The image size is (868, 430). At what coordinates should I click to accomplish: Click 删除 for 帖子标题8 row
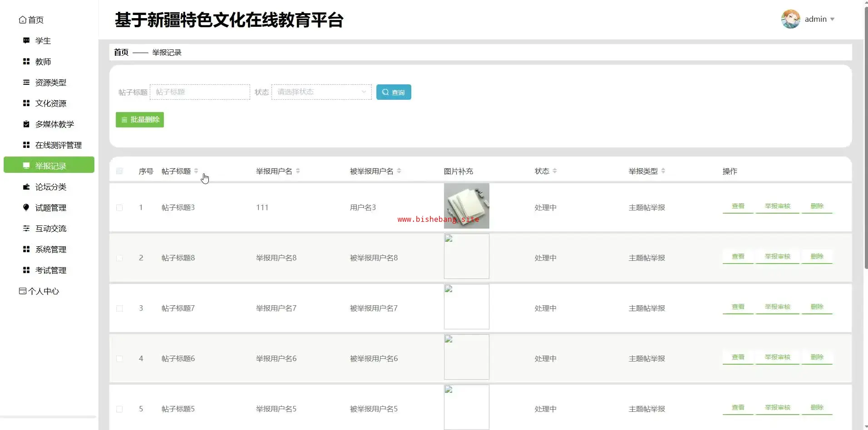[x=817, y=257]
